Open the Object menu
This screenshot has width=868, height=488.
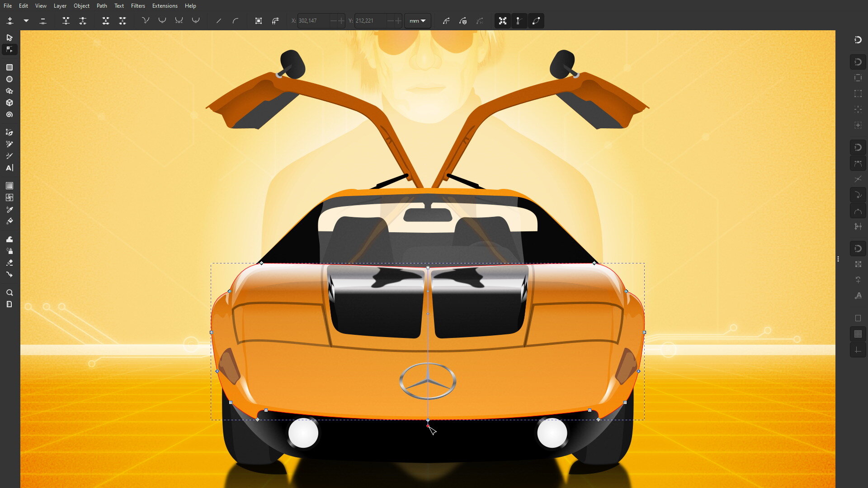(x=81, y=6)
